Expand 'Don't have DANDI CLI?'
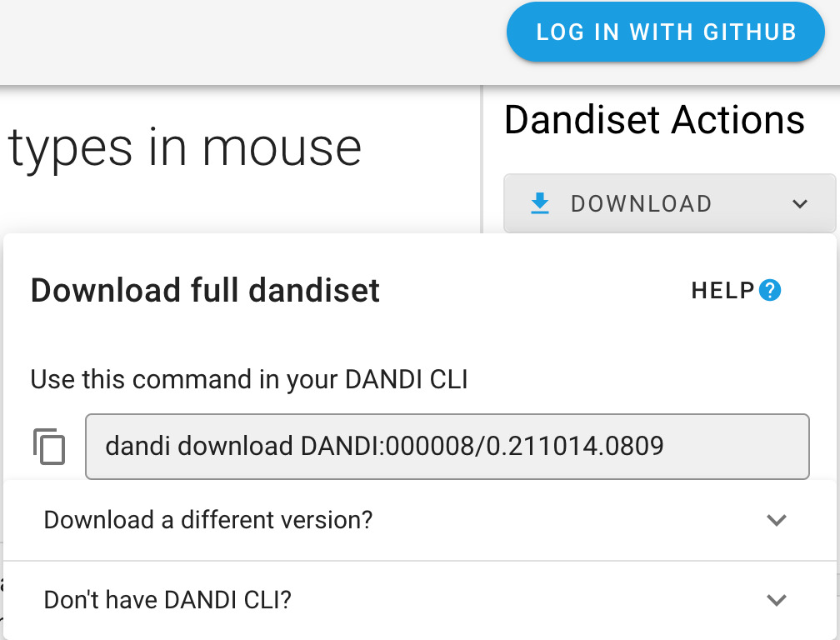Image resolution: width=840 pixels, height=640 pixels. [167, 599]
